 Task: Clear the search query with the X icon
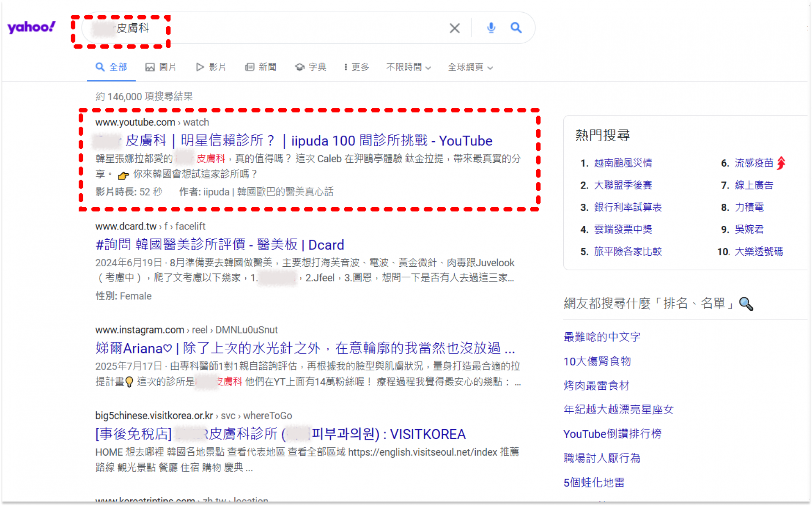coord(454,28)
